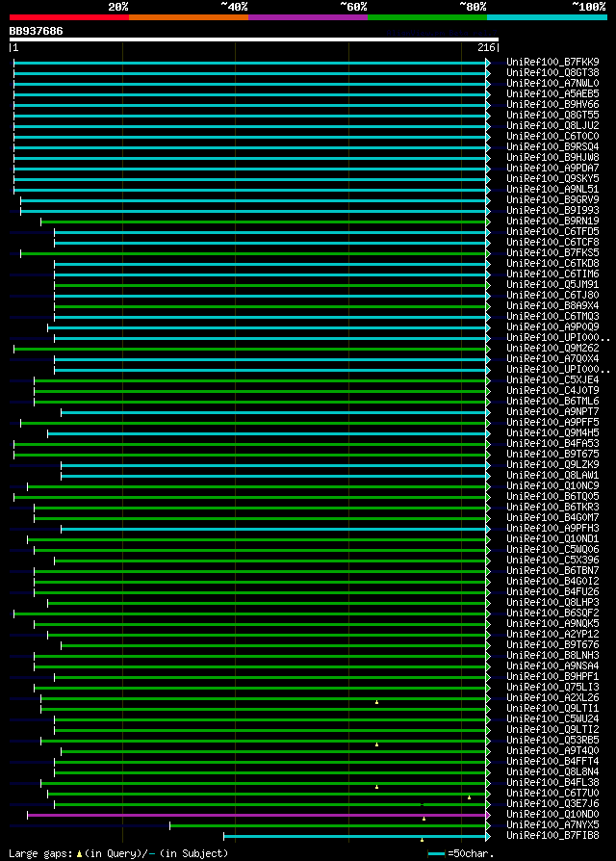
Task: Click the purple ~60% legend segment
Action: tap(308, 17)
